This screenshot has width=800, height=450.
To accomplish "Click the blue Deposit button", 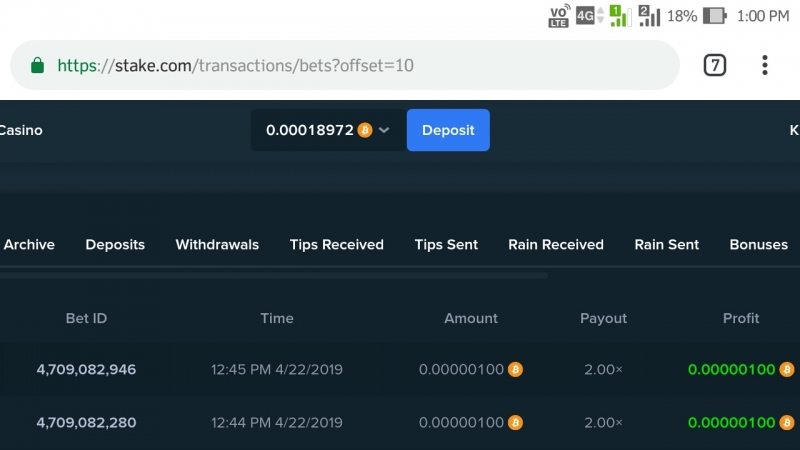I will point(448,130).
